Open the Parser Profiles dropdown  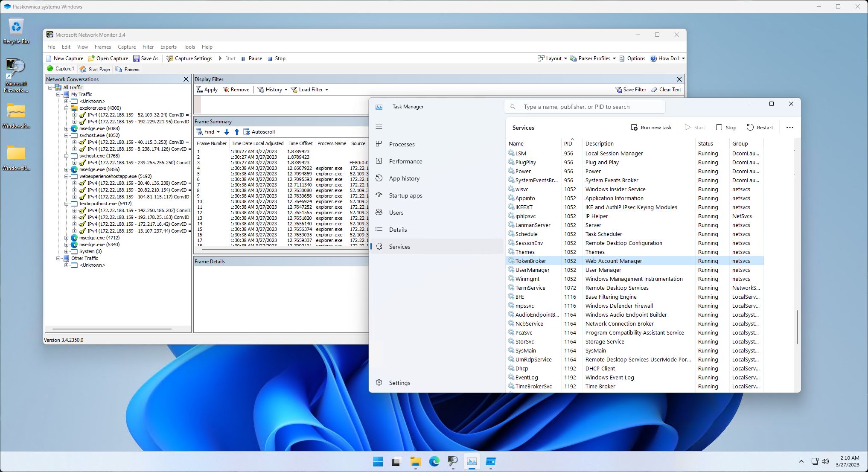tap(593, 58)
